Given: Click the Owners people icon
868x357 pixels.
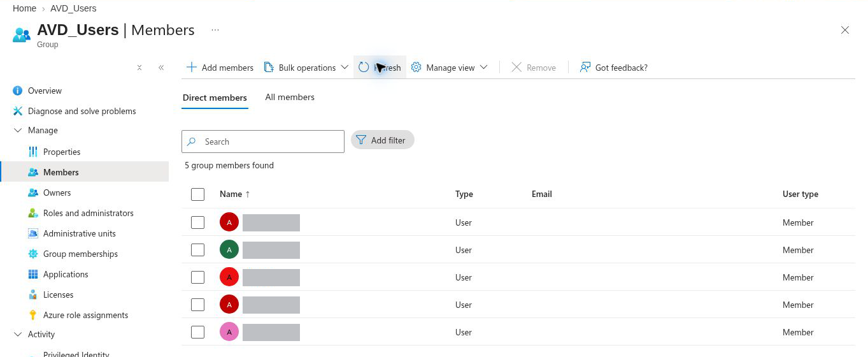Looking at the screenshot, I should coord(33,193).
